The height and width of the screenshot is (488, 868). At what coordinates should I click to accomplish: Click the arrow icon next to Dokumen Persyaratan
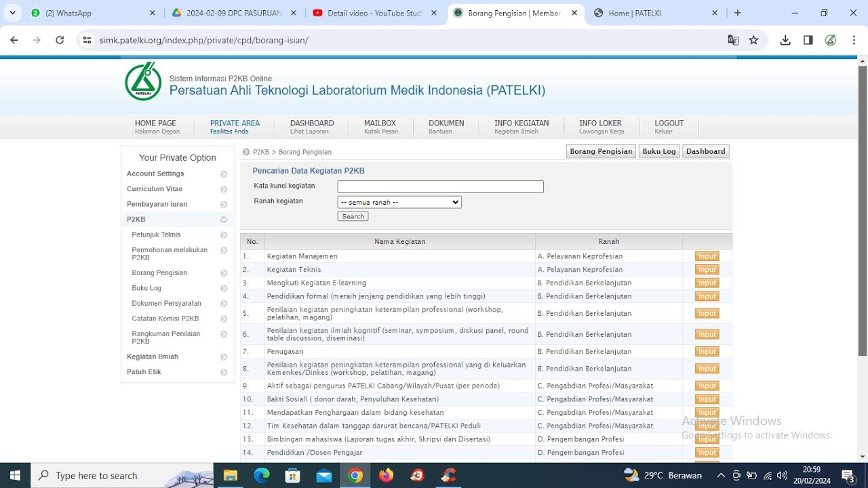pyautogui.click(x=224, y=304)
